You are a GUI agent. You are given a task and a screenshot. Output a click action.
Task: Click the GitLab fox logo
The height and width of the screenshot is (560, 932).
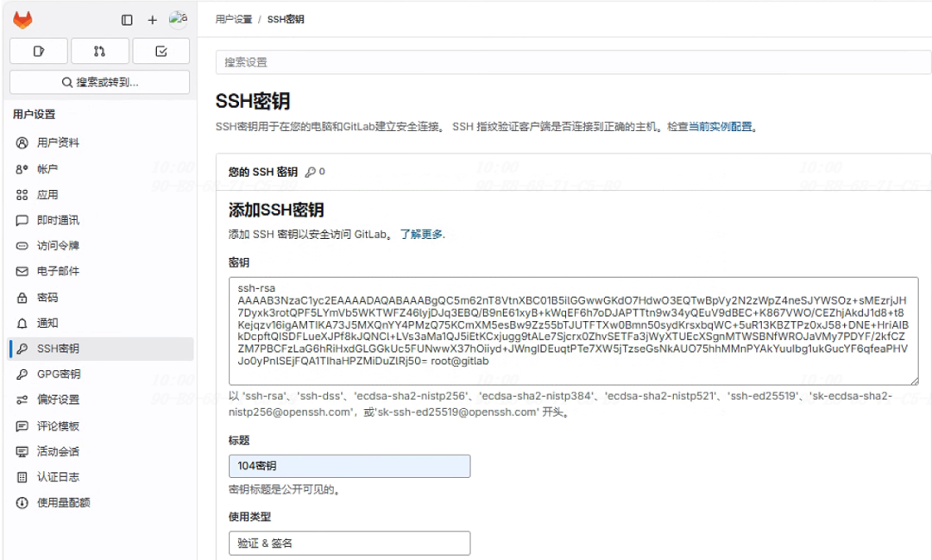point(22,20)
